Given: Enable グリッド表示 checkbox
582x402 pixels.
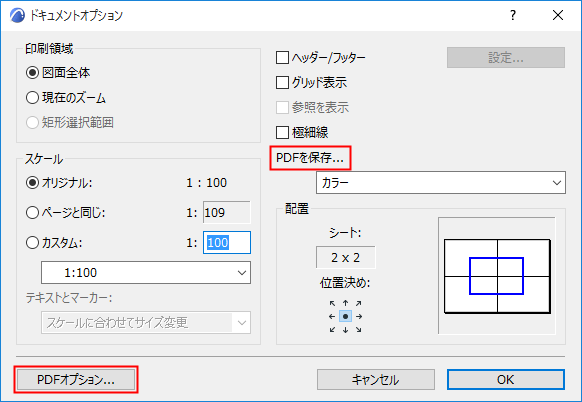Looking at the screenshot, I should (282, 82).
